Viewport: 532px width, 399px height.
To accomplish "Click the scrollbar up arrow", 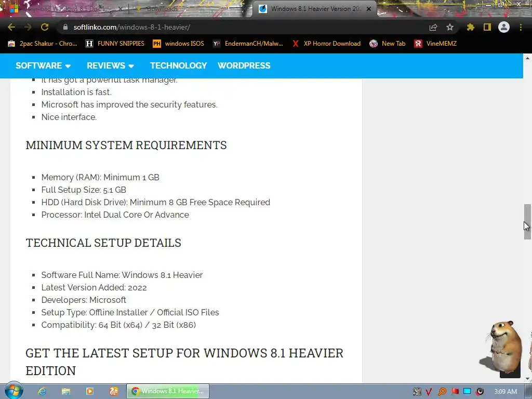I will [x=527, y=58].
